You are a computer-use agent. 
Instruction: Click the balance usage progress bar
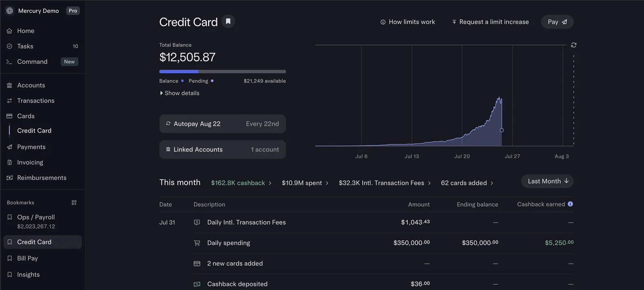coord(223,72)
